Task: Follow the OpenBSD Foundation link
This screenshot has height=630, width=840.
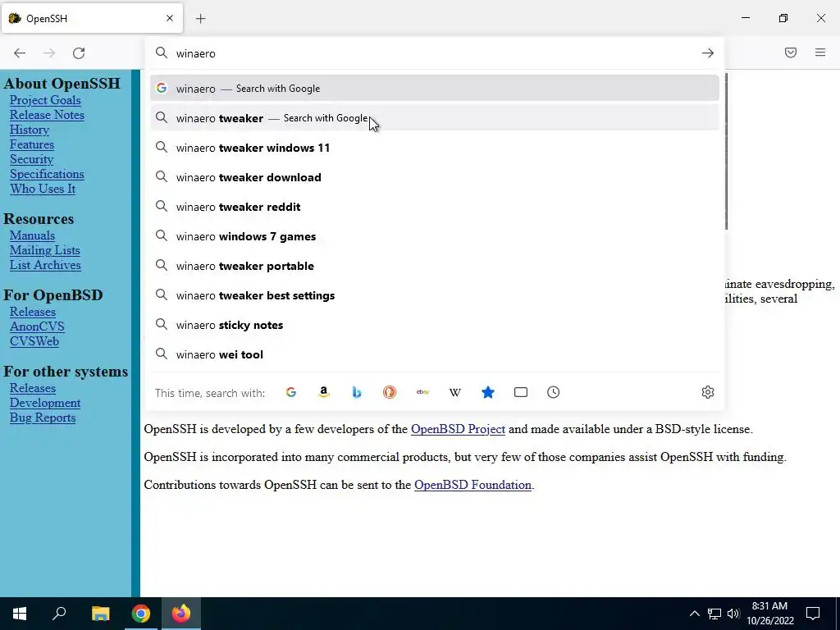Action: coord(473,485)
